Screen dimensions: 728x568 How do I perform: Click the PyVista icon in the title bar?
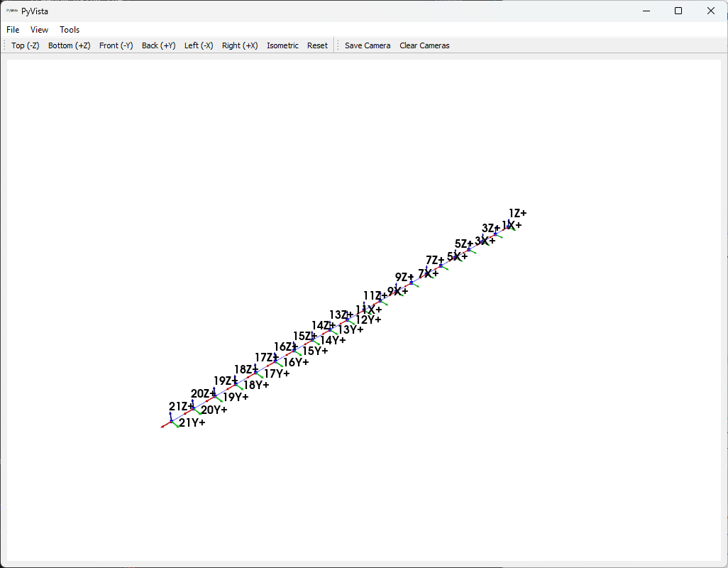[x=11, y=11]
